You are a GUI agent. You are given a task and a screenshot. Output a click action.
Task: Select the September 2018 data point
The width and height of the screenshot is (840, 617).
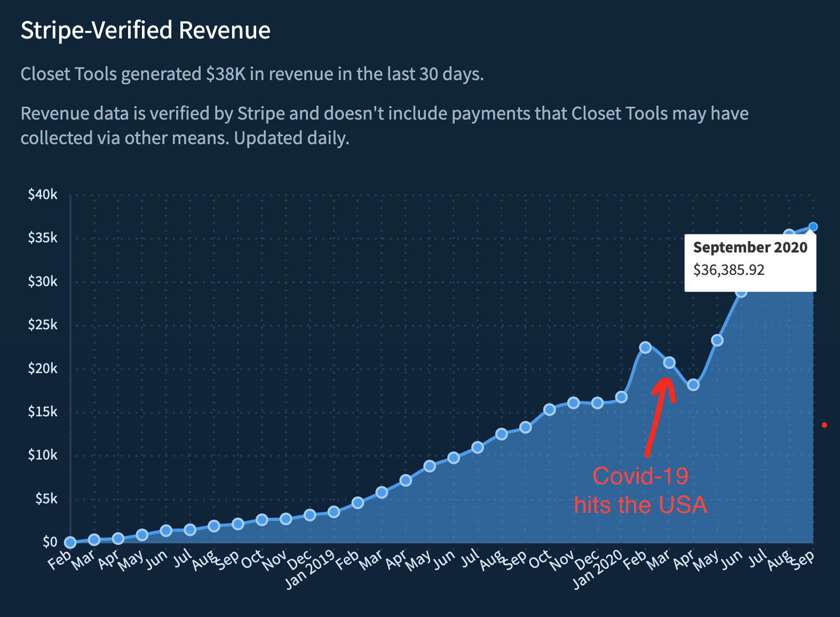click(238, 524)
